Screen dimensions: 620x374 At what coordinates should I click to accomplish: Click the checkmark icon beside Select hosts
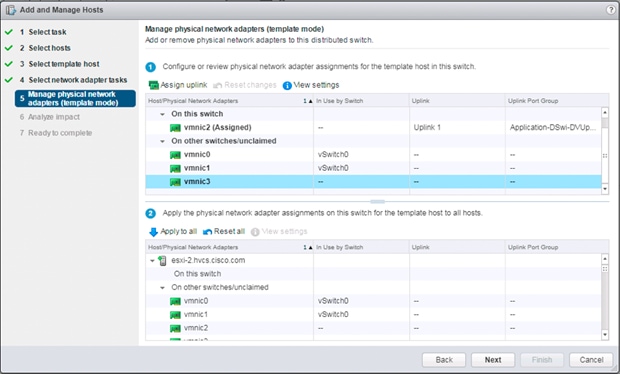coord(9,48)
